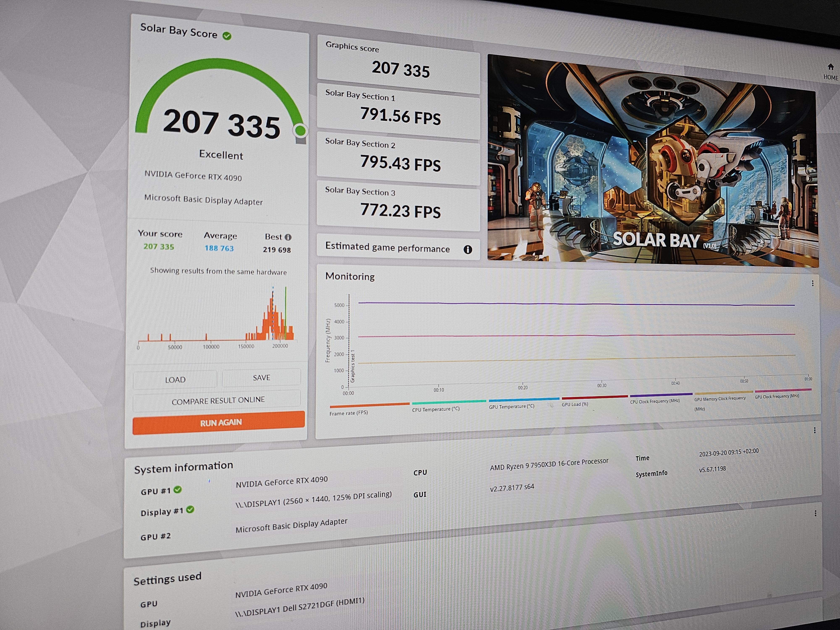Screen dimensions: 840x630
Task: Click Microsoft Basic Display Adapter under GPU #2
Action: [x=291, y=525]
